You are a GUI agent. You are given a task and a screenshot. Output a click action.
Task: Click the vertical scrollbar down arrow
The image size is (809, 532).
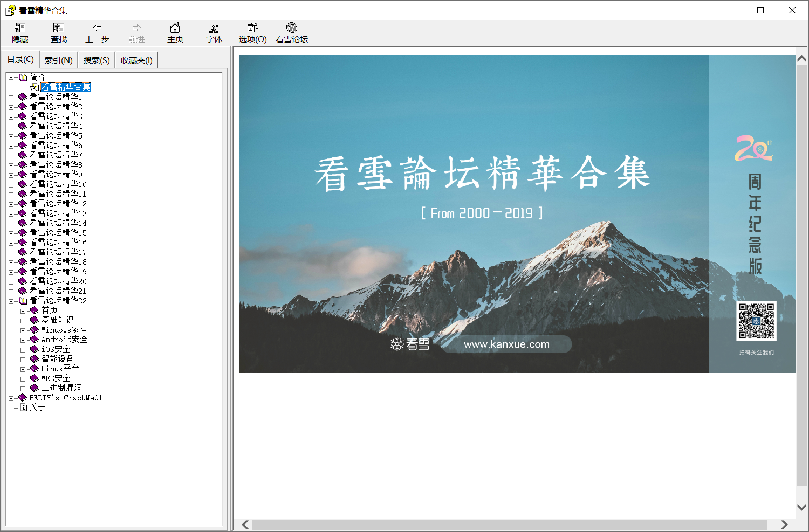802,507
